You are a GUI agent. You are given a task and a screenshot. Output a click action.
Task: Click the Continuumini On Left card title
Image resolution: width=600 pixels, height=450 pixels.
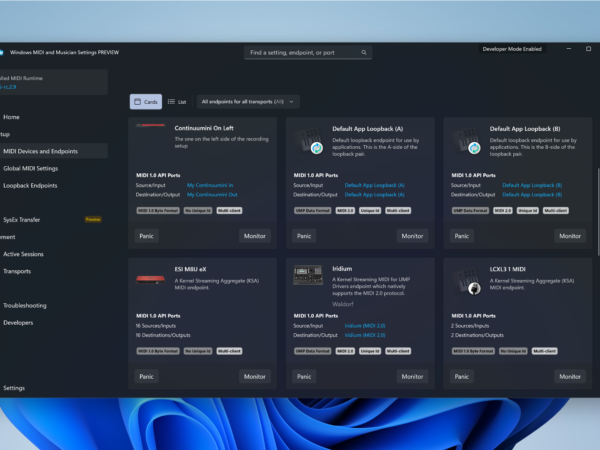pyautogui.click(x=204, y=128)
